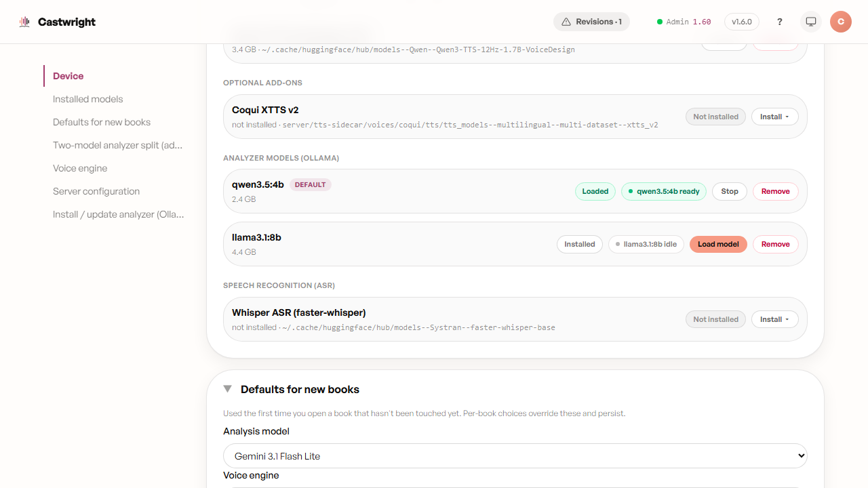The image size is (868, 488).
Task: Go to Installed models in sidebar
Action: pyautogui.click(x=88, y=99)
